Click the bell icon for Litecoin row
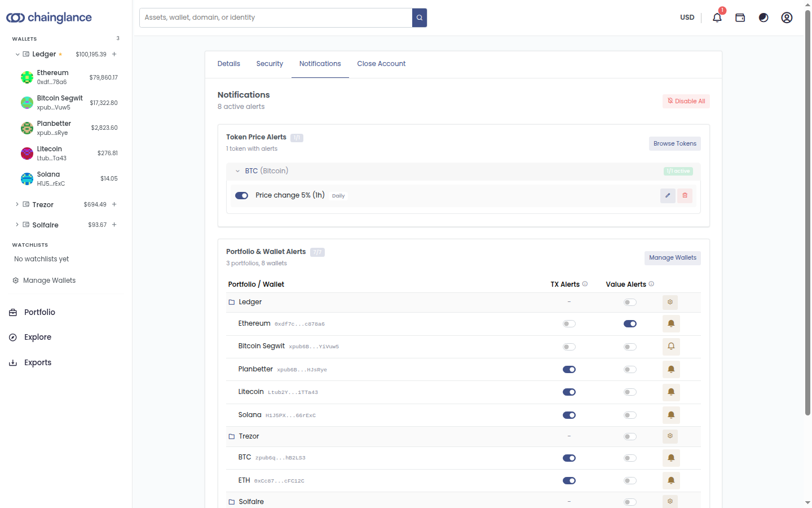812x508 pixels. tap(671, 392)
